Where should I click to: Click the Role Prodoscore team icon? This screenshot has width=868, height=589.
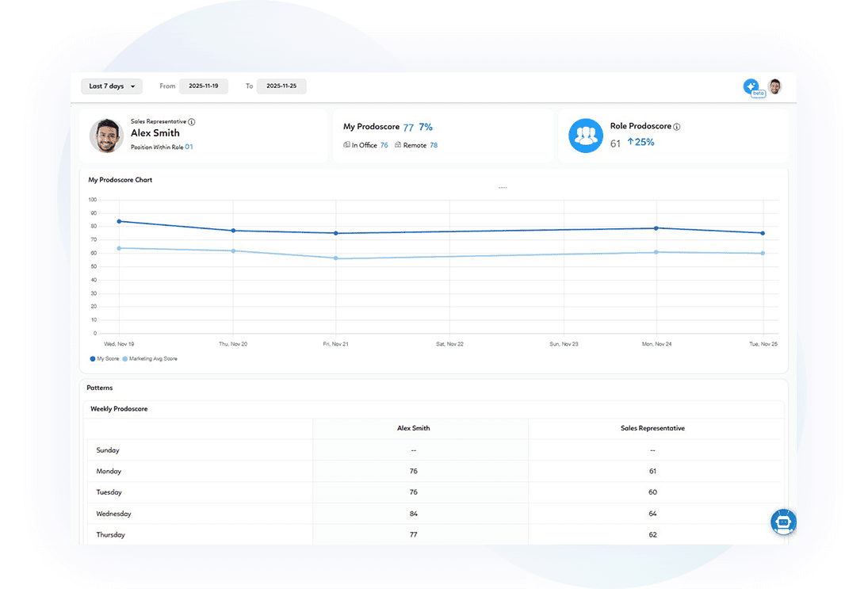tap(586, 136)
